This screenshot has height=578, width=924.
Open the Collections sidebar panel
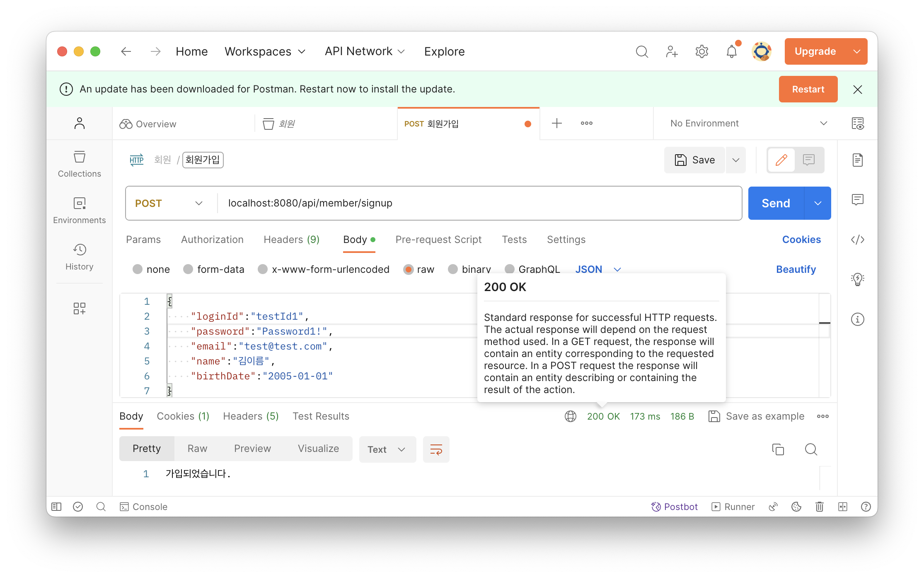pos(79,164)
